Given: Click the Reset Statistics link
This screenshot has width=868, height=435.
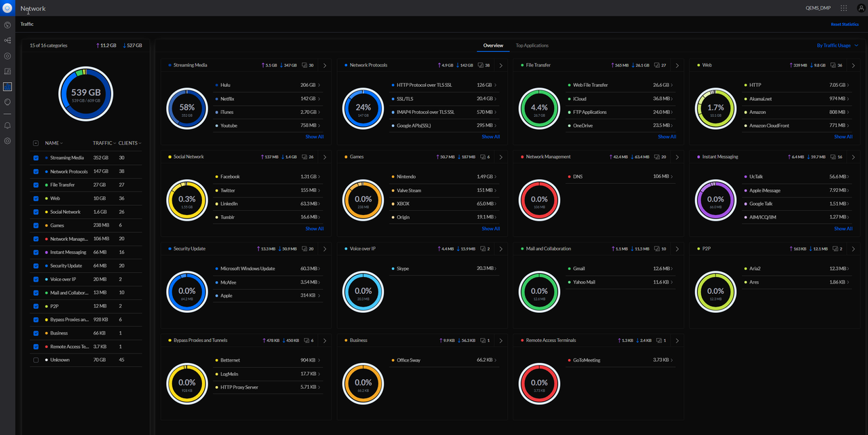Looking at the screenshot, I should (844, 24).
